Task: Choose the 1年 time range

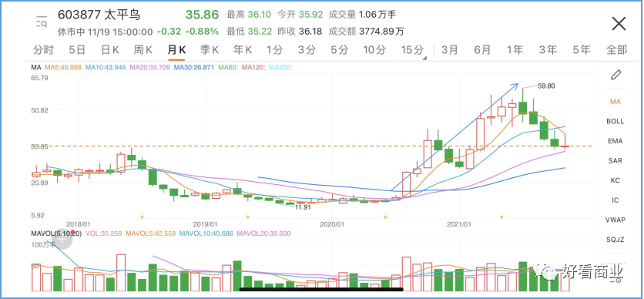Action: [x=515, y=50]
